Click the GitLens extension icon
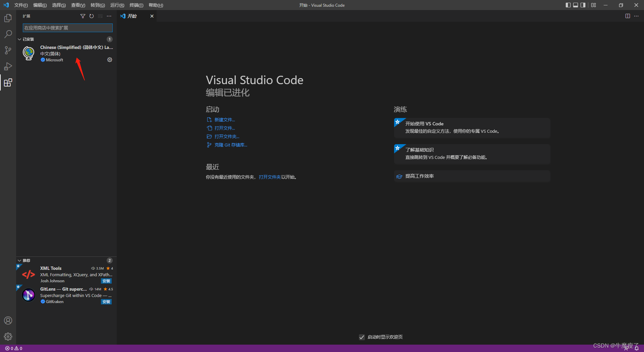 [x=29, y=295]
